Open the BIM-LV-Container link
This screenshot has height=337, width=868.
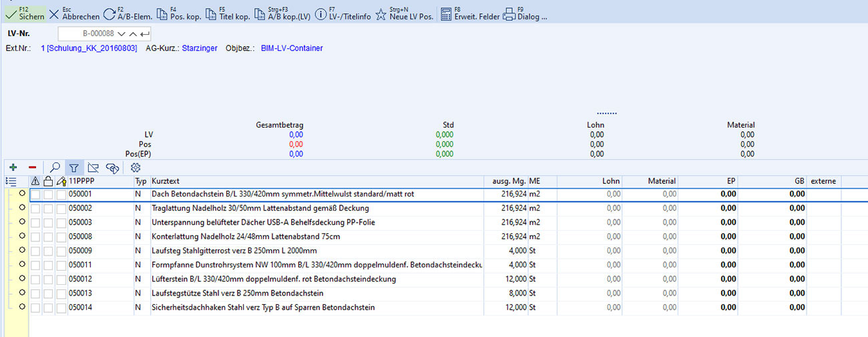point(292,49)
